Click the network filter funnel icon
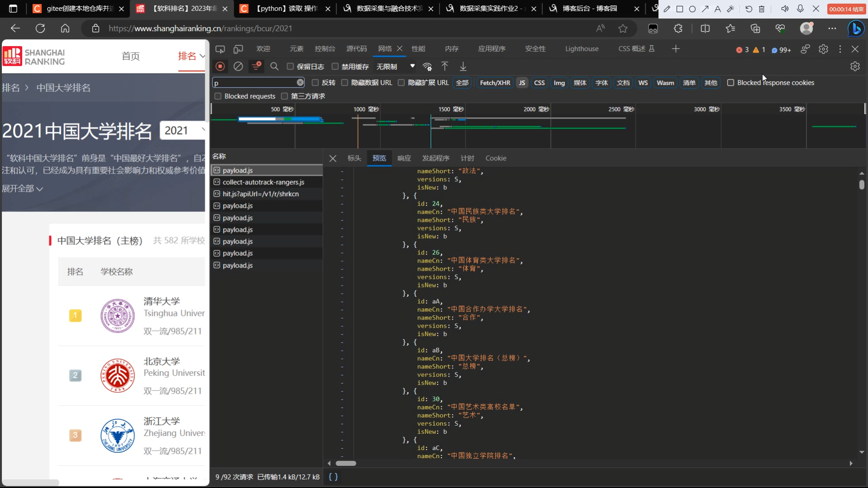The width and height of the screenshot is (868, 488). 256,66
